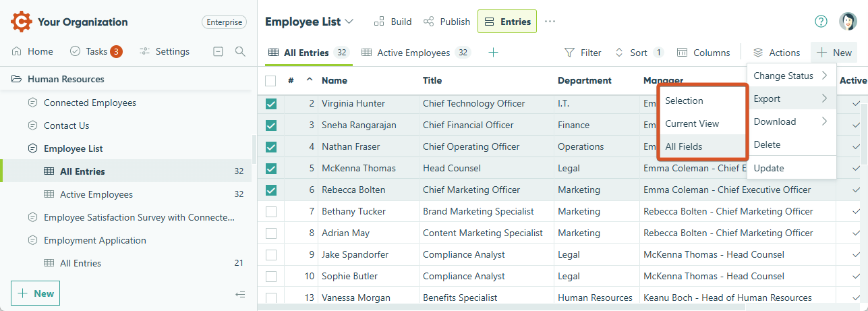Open the Columns chooser
Screen dimensions: 868x311
703,53
